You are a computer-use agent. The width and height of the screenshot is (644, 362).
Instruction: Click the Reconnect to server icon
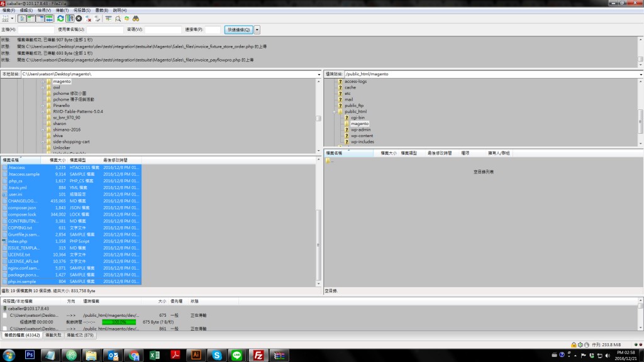(97, 18)
